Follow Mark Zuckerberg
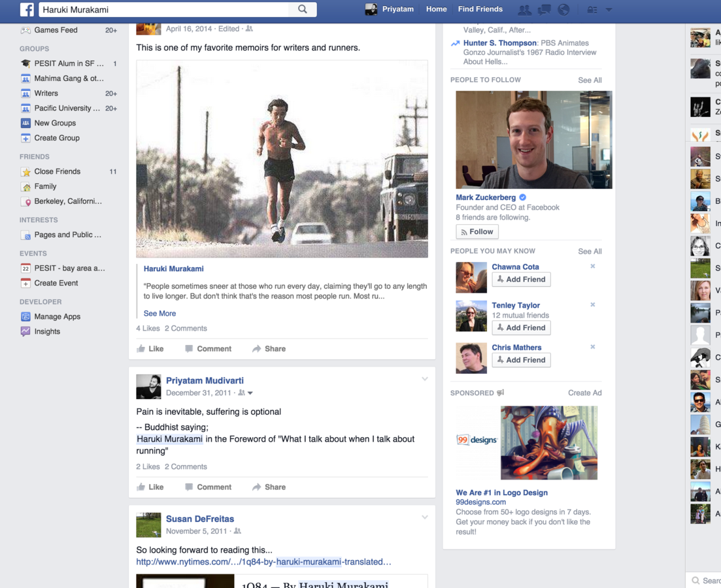This screenshot has width=721, height=588. pyautogui.click(x=477, y=232)
